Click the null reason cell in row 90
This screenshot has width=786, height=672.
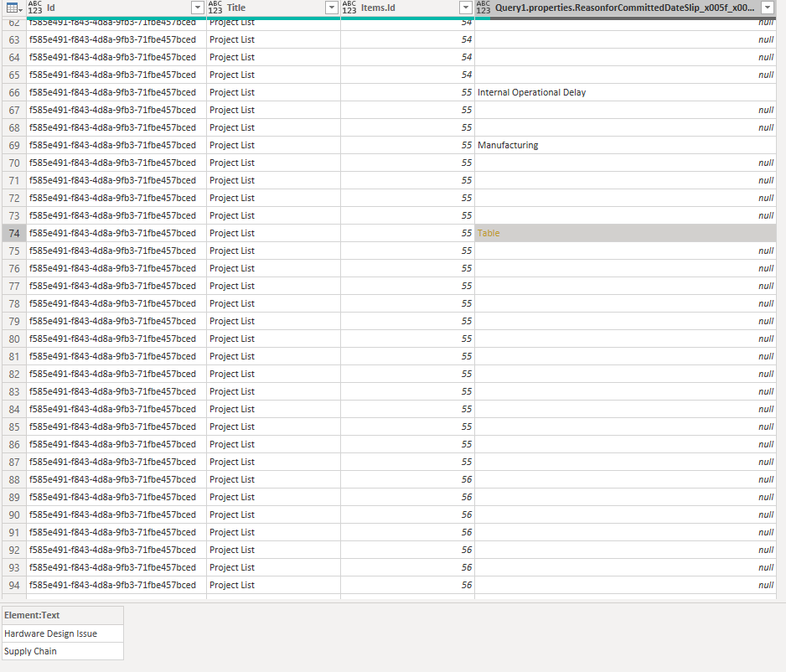tap(626, 514)
